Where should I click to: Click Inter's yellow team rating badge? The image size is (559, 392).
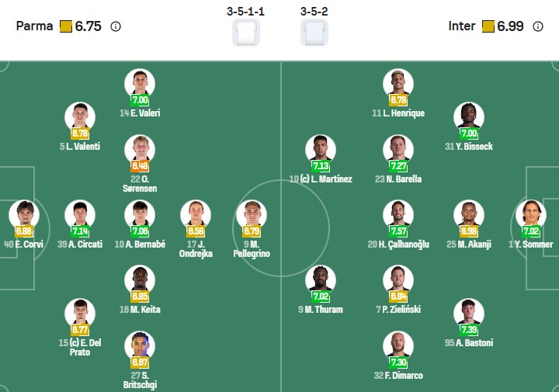488,26
